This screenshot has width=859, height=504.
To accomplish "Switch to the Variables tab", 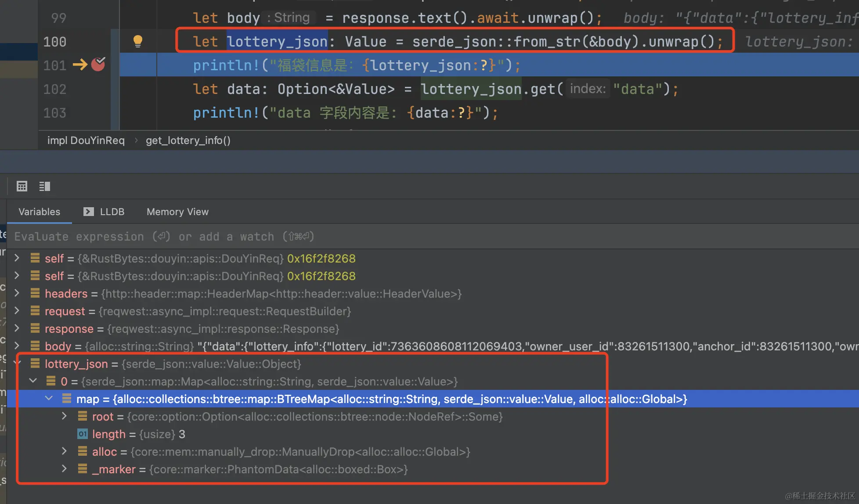I will click(x=39, y=212).
